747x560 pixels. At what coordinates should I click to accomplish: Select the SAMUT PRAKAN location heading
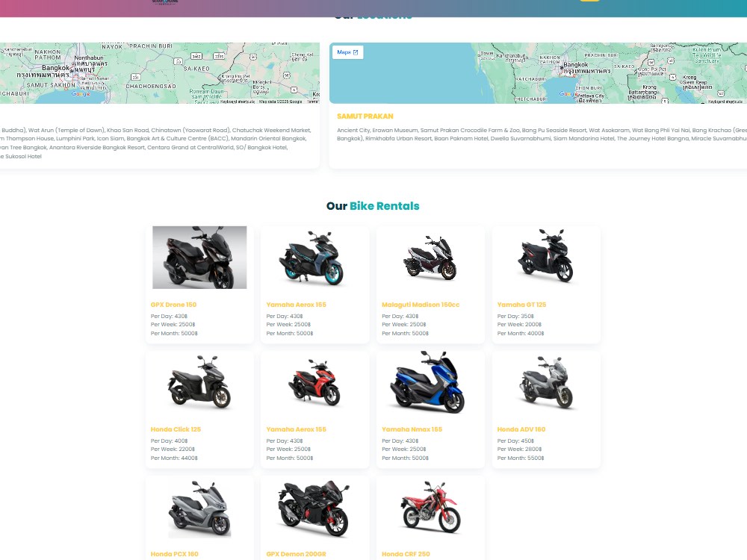(x=365, y=116)
